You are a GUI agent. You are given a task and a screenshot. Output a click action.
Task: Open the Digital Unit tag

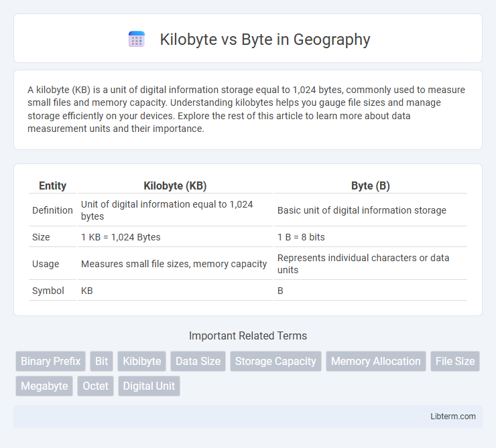[x=149, y=386]
